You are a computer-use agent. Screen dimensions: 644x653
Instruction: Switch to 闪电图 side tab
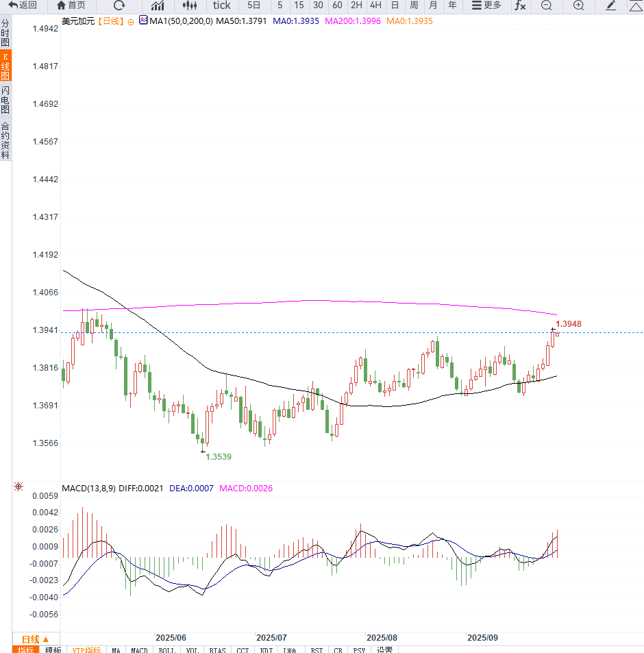(x=5, y=100)
